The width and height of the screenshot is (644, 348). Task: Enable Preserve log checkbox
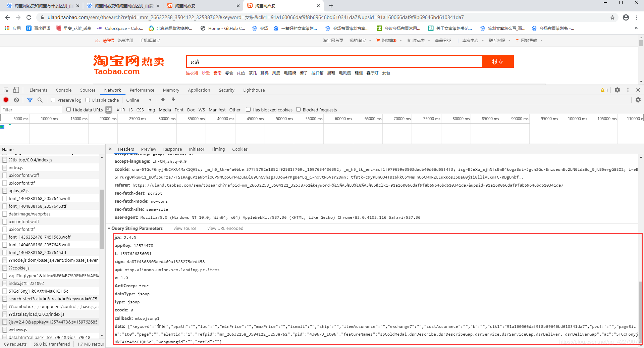[53, 100]
